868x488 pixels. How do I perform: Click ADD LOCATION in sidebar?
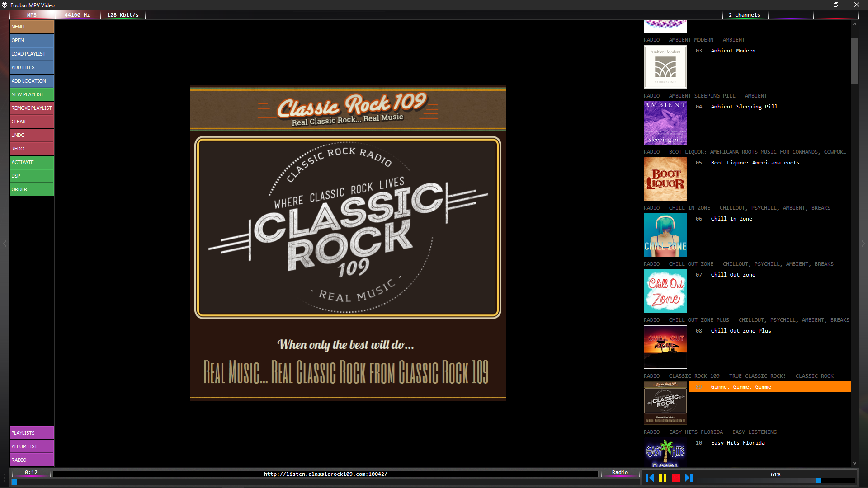(32, 81)
